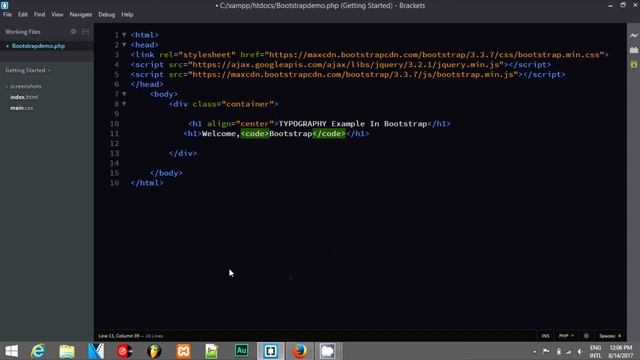Open the Debug menu
The width and height of the screenshot is (640, 360).
click(107, 14)
